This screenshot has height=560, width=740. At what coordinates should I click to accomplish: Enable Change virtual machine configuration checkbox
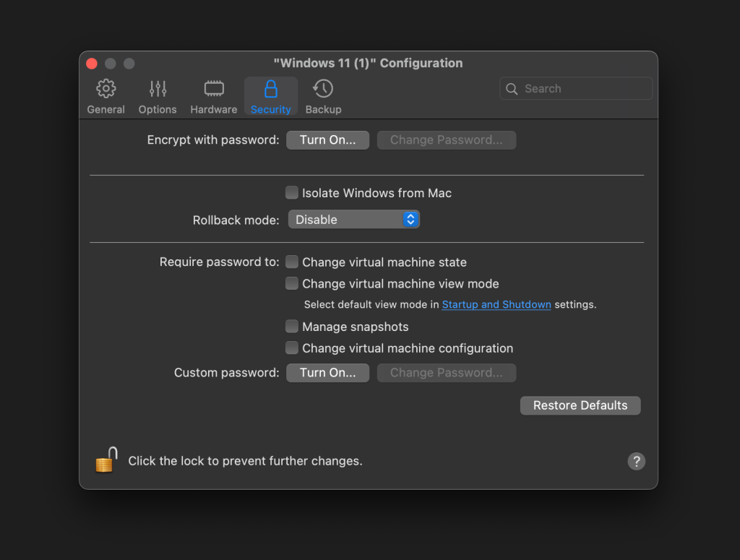tap(292, 348)
